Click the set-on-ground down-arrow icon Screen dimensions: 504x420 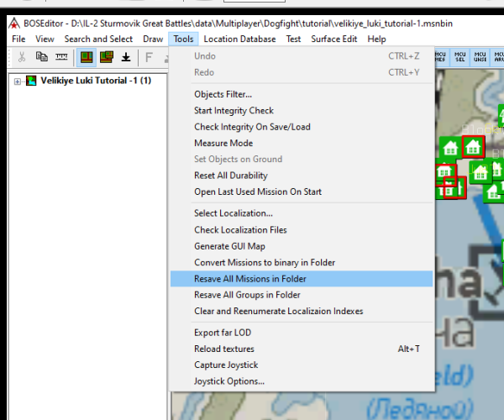(126, 57)
